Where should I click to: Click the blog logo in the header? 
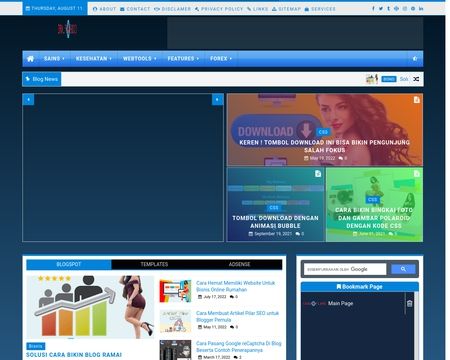click(67, 29)
